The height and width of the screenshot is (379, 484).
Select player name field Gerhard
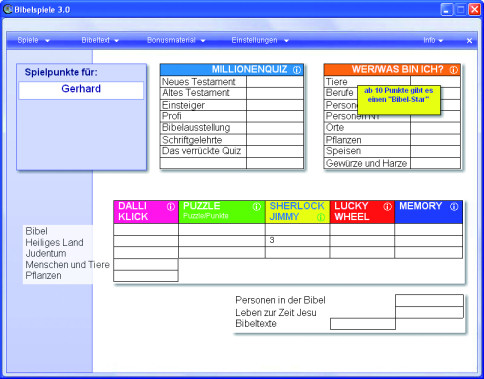[81, 90]
